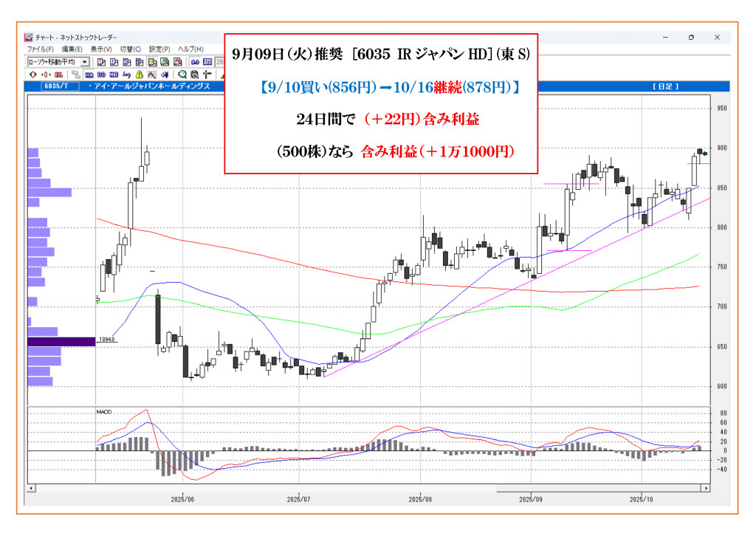Open the ローソク+移動平均 chart type dropdown
Viewport: 756px width, 536px height.
click(x=85, y=62)
